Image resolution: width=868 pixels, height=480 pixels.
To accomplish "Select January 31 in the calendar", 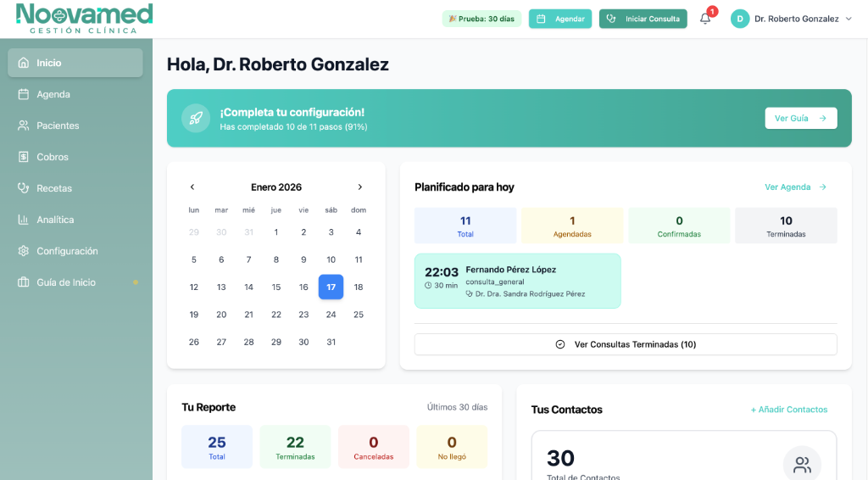I will pos(331,342).
